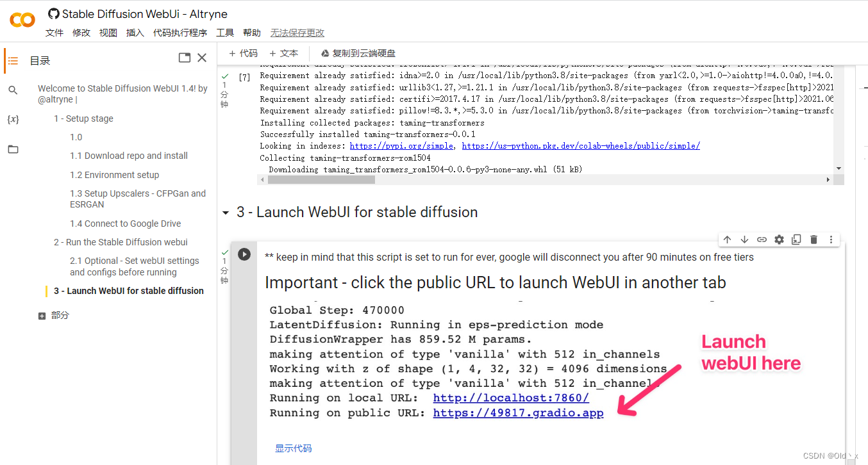Open the 工具 menu

point(225,33)
